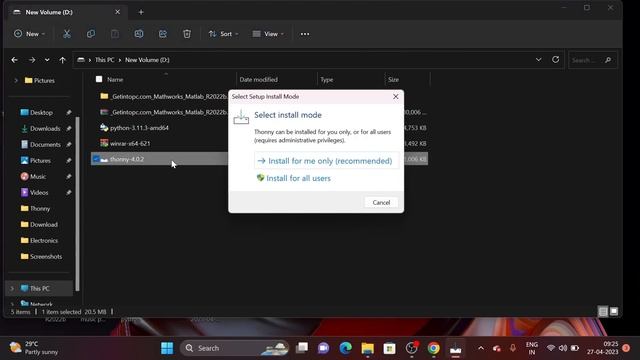640x360 pixels.
Task: Go up one folder level arrow
Action: (x=62, y=60)
